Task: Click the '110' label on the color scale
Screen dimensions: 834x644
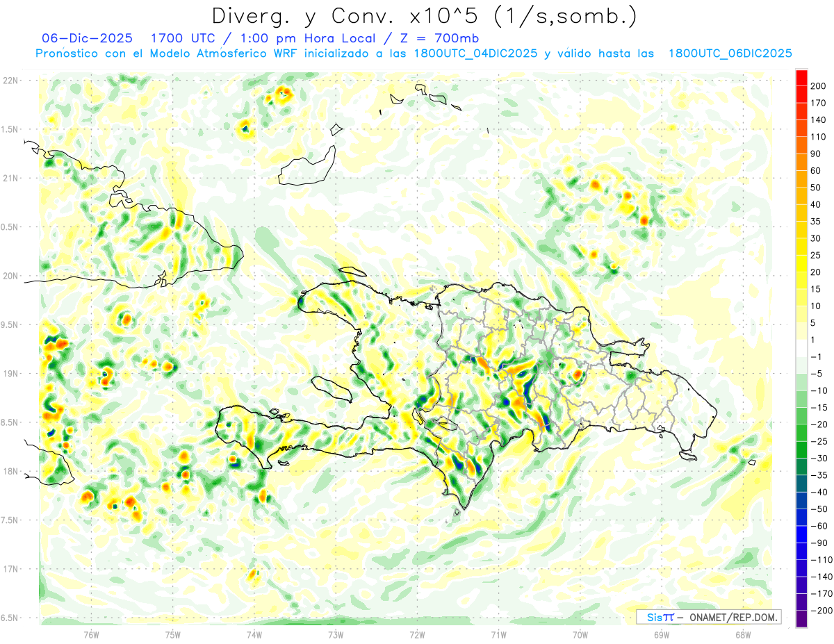Action: [819, 137]
